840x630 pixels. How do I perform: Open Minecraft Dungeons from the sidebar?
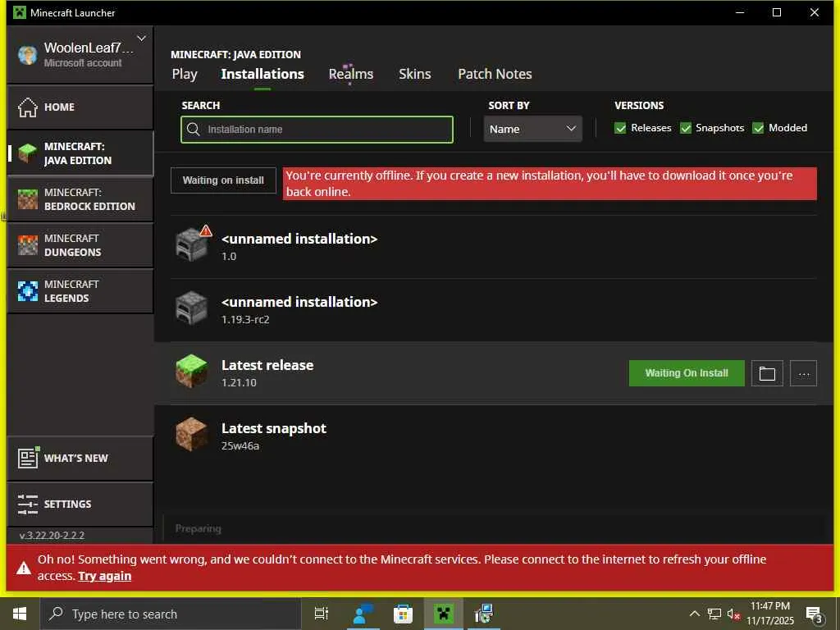pos(80,245)
